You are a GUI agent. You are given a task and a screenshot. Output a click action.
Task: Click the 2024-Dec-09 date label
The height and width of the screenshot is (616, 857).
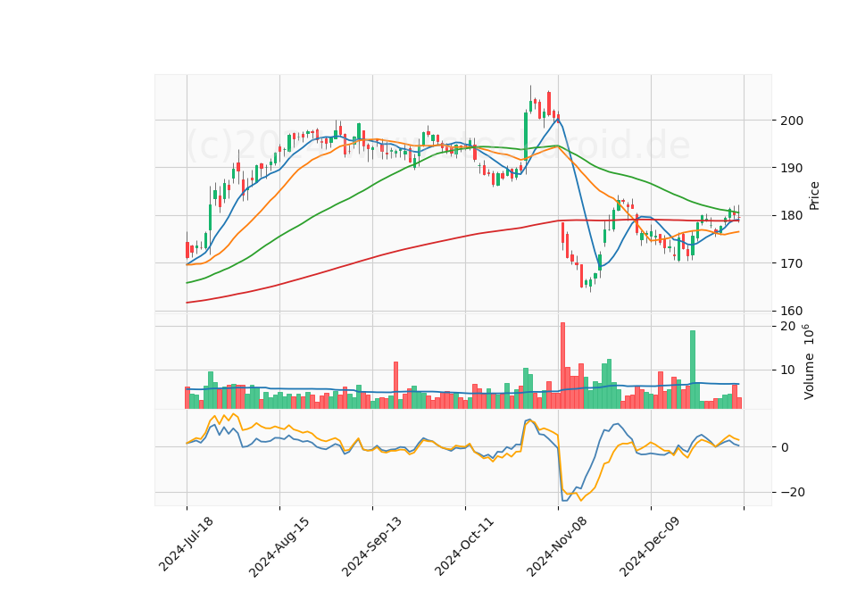[x=650, y=546]
